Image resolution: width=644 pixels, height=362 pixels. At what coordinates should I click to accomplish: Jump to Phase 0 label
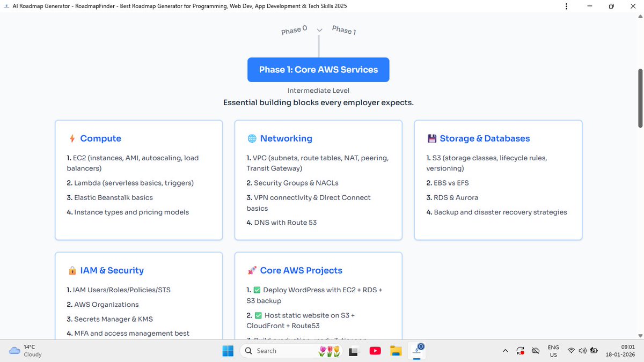294,30
